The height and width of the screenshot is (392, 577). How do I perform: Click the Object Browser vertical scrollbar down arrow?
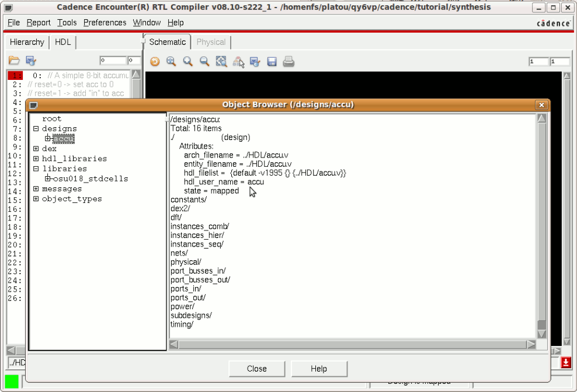[x=542, y=334]
